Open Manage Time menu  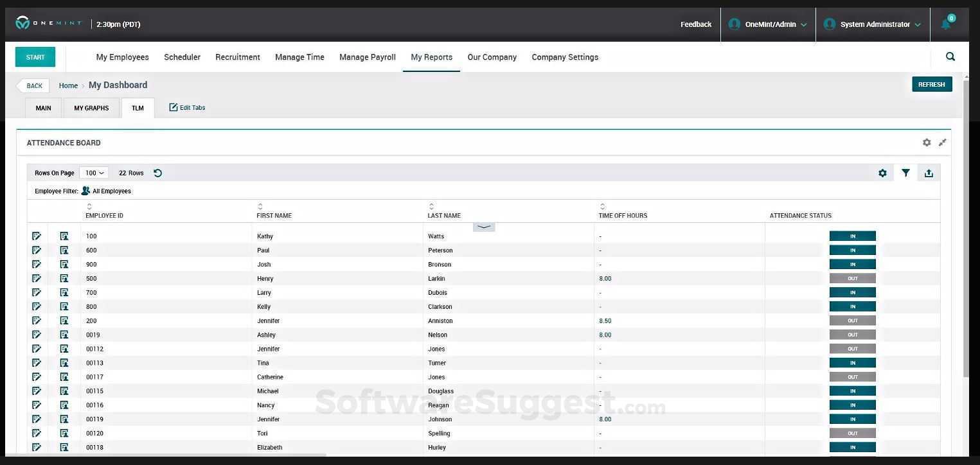pyautogui.click(x=299, y=57)
